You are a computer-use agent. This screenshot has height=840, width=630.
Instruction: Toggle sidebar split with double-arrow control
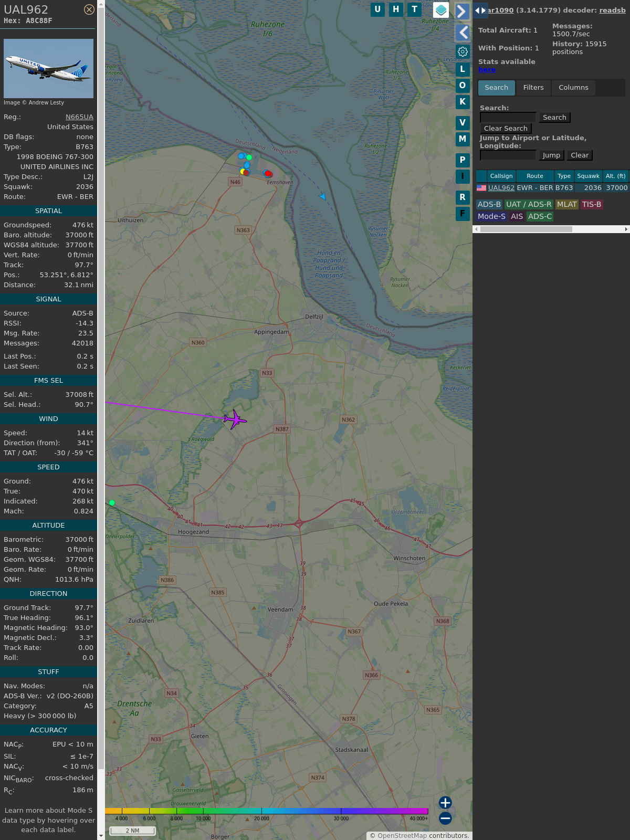pos(480,10)
